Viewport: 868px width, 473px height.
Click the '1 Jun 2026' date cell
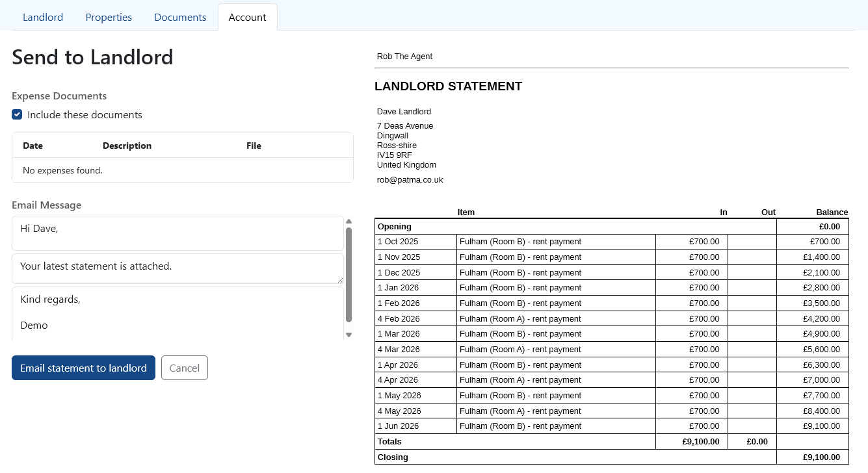[416, 426]
